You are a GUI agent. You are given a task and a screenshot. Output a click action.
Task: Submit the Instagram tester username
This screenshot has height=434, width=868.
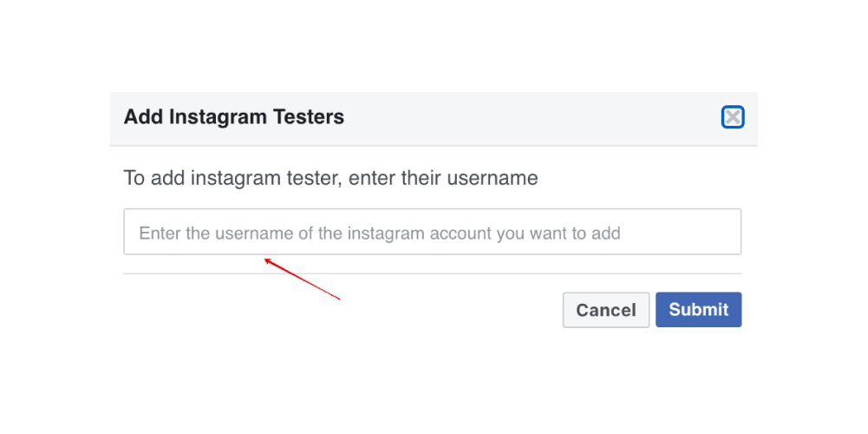pos(698,310)
